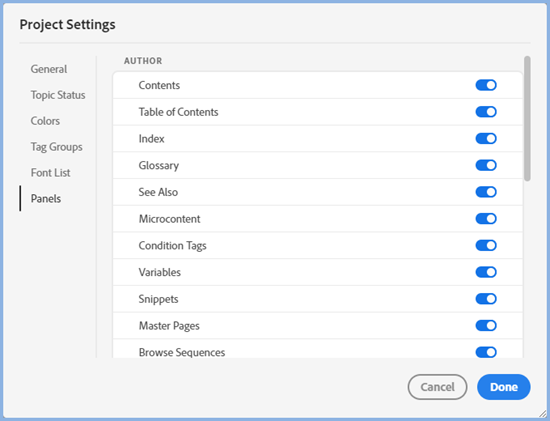Disable the Table of Contents panel
Viewport: 550px width, 421px height.
486,112
